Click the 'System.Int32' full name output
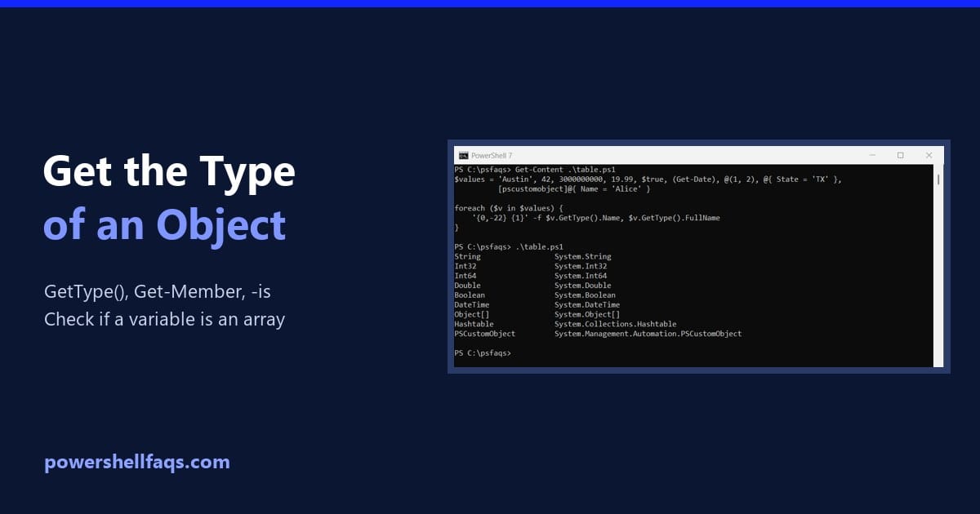The width and height of the screenshot is (980, 514). pos(581,266)
